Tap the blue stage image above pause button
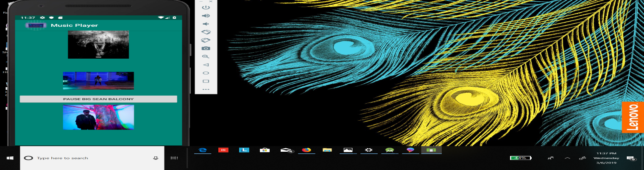Image resolution: width=644 pixels, height=170 pixels. pos(98,80)
